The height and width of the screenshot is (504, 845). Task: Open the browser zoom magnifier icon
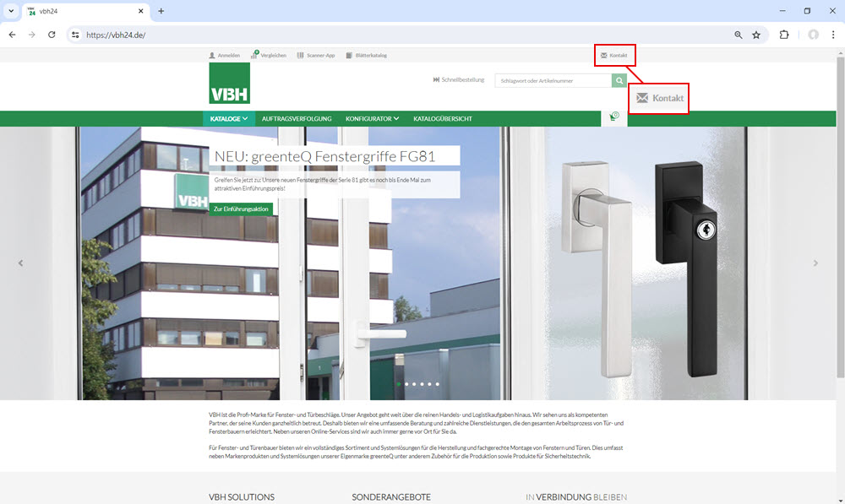739,35
